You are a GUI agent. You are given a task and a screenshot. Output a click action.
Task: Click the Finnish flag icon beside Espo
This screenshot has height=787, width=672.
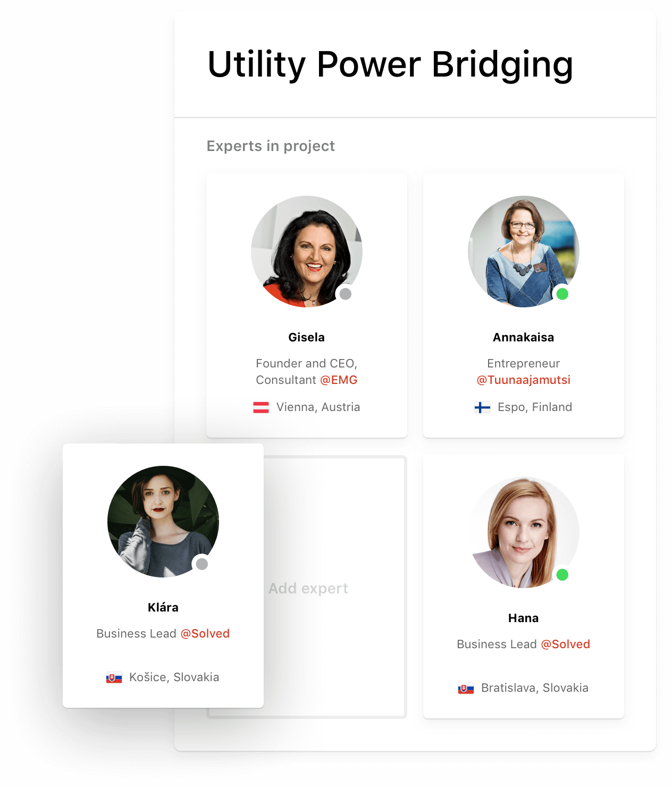pos(482,407)
